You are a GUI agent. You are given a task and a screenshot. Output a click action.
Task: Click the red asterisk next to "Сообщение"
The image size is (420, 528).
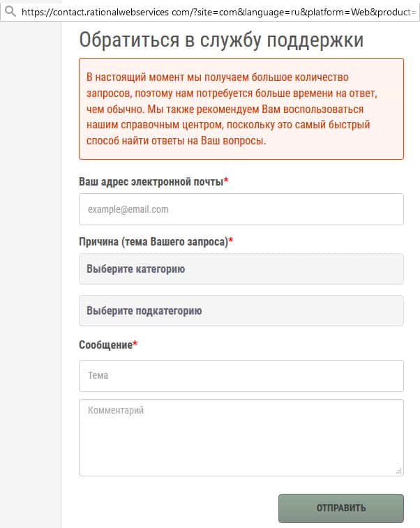[x=135, y=344]
